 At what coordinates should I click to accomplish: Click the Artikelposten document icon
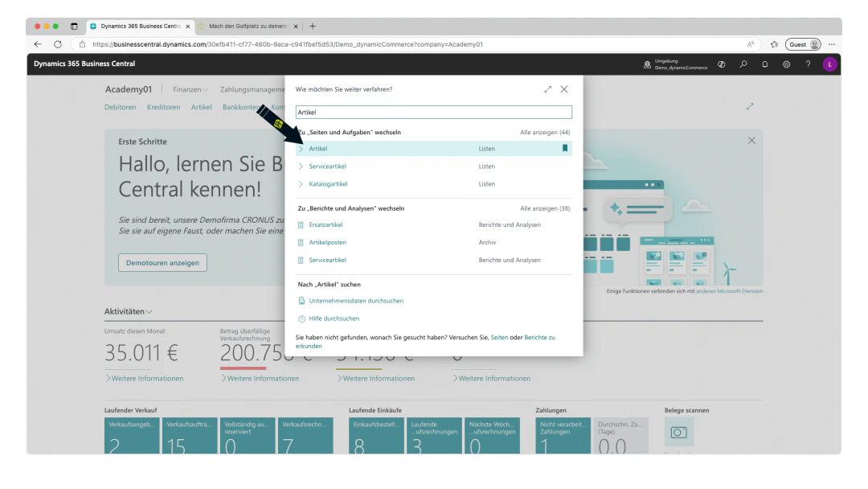301,243
